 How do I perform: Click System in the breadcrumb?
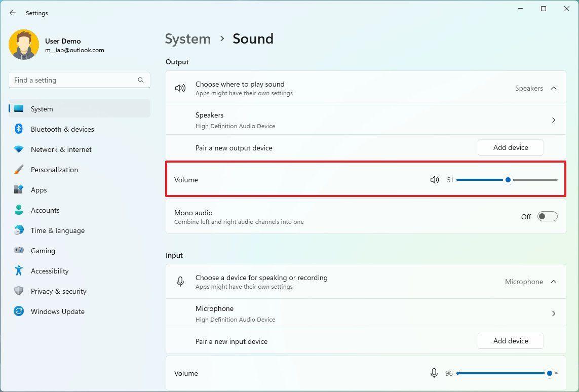click(187, 38)
